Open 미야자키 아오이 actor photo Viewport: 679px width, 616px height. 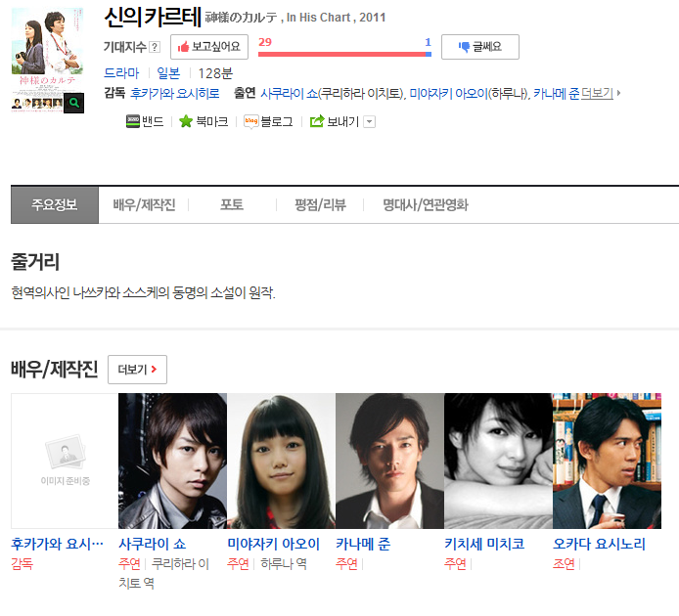point(281,461)
